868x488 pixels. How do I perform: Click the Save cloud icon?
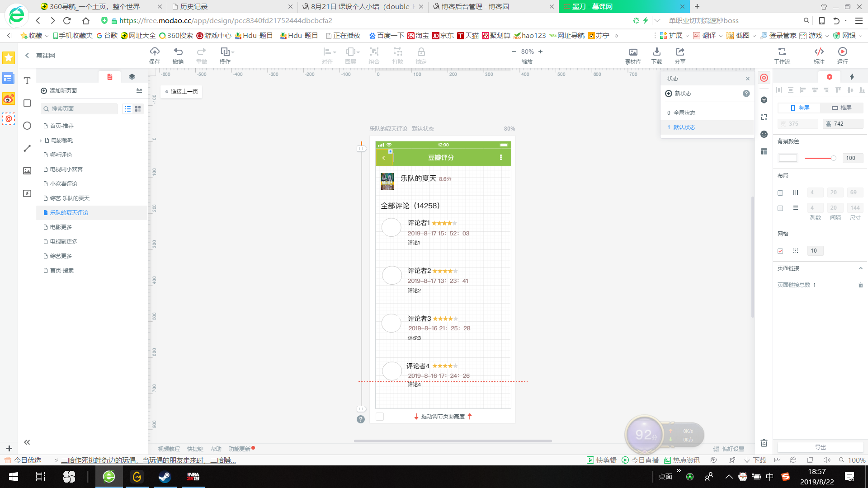[155, 52]
